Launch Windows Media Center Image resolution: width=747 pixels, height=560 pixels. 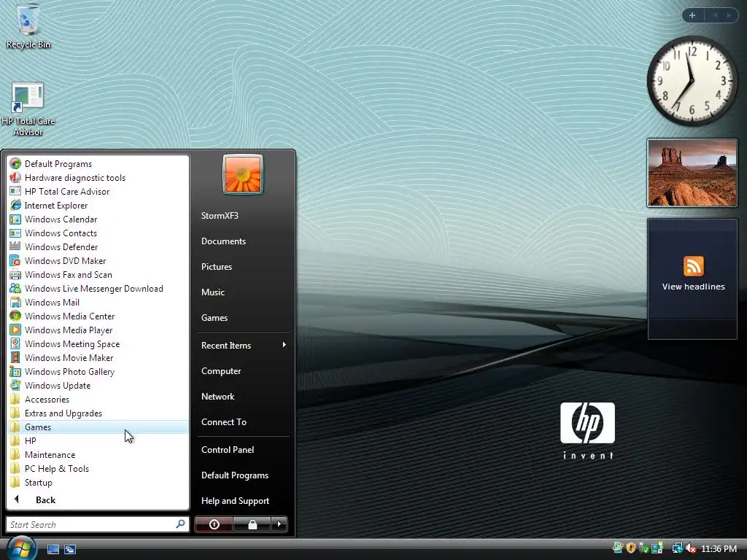(x=98, y=316)
